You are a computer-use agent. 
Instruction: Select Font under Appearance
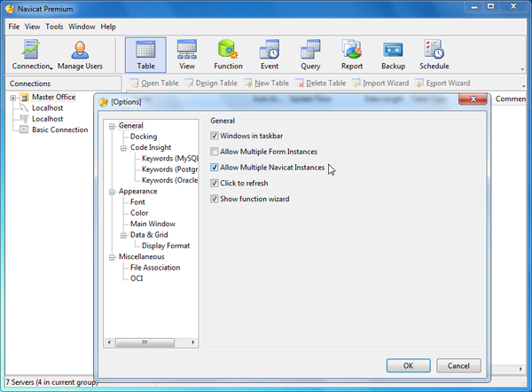pos(137,202)
